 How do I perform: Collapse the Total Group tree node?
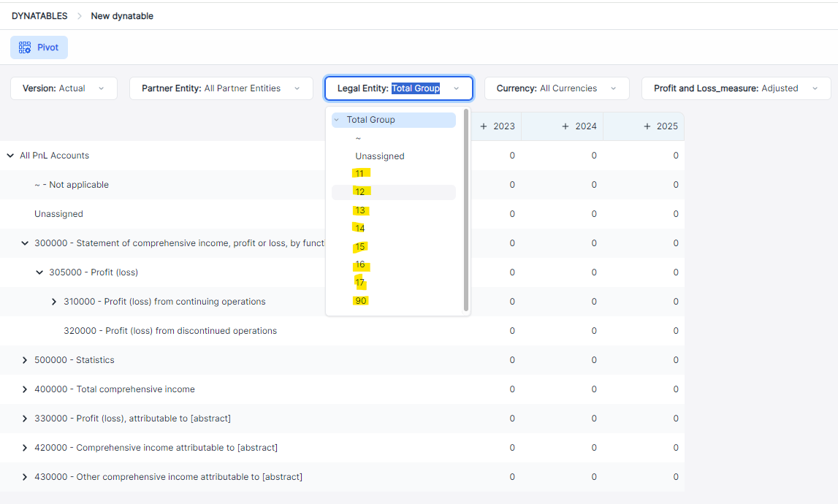[337, 120]
